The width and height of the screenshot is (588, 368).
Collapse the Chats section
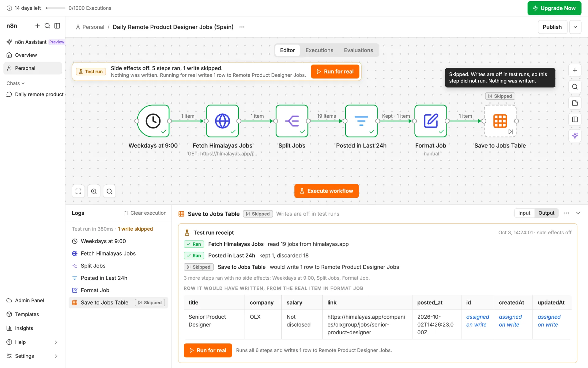16,83
